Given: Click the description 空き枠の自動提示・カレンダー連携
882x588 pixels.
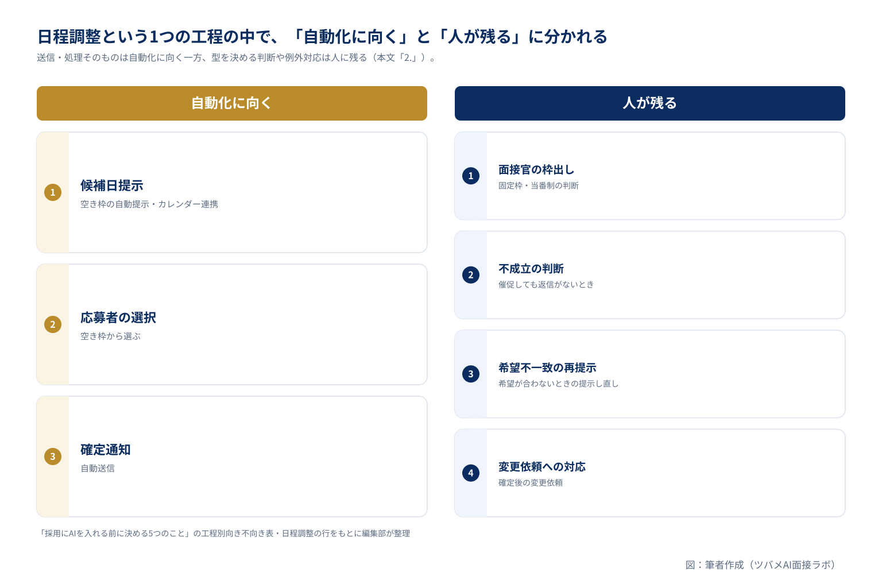Looking at the screenshot, I should 149,204.
